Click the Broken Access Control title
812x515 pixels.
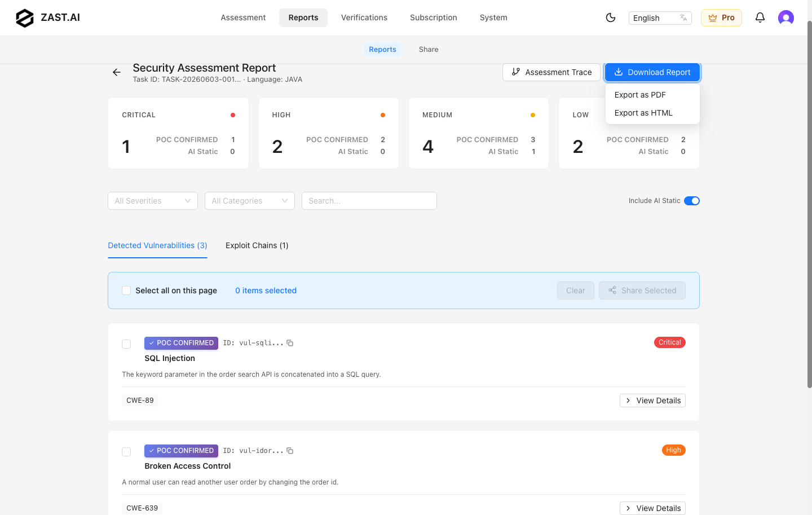click(x=188, y=466)
